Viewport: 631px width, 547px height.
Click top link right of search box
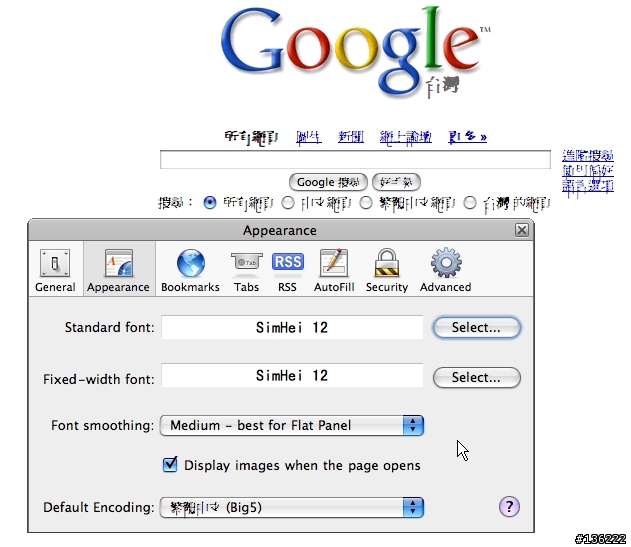pyautogui.click(x=588, y=156)
